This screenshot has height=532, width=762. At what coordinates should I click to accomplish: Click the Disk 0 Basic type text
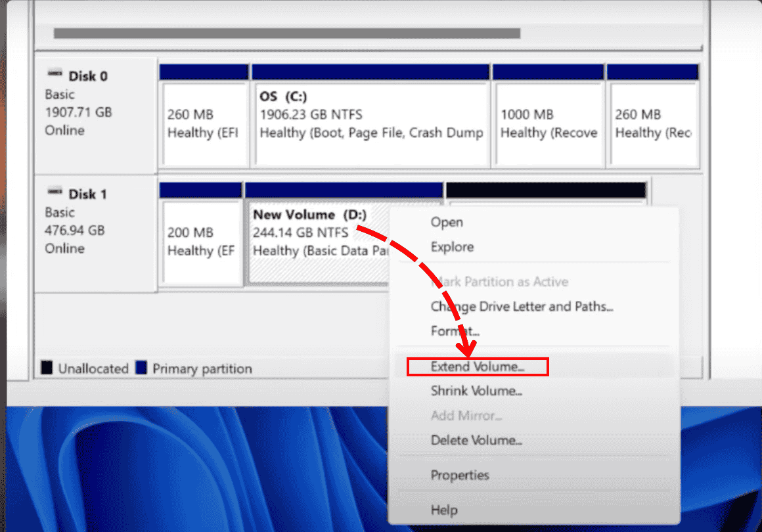tap(60, 95)
